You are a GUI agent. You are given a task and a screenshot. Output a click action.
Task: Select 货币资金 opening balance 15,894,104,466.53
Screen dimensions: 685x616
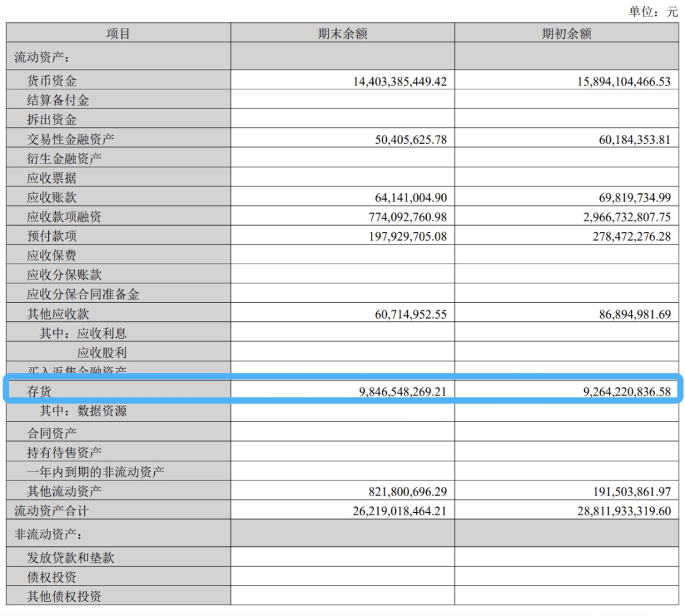click(623, 81)
